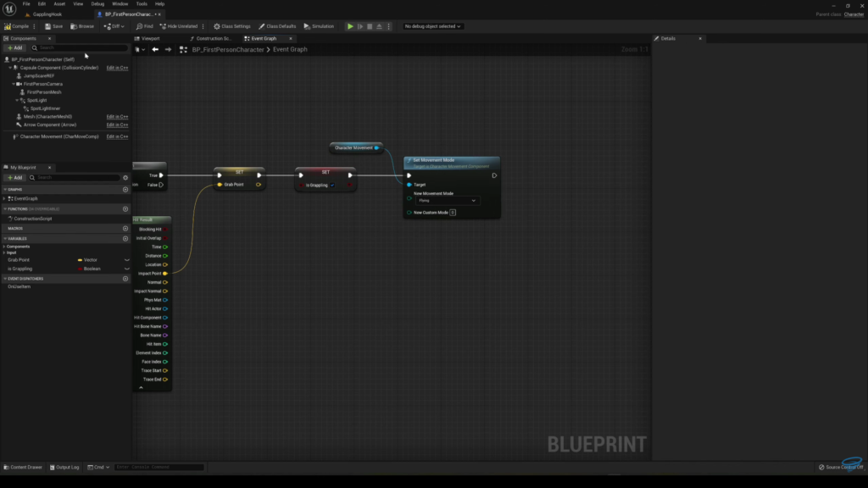This screenshot has width=868, height=488.
Task: Expand the Input variable category
Action: [4, 252]
